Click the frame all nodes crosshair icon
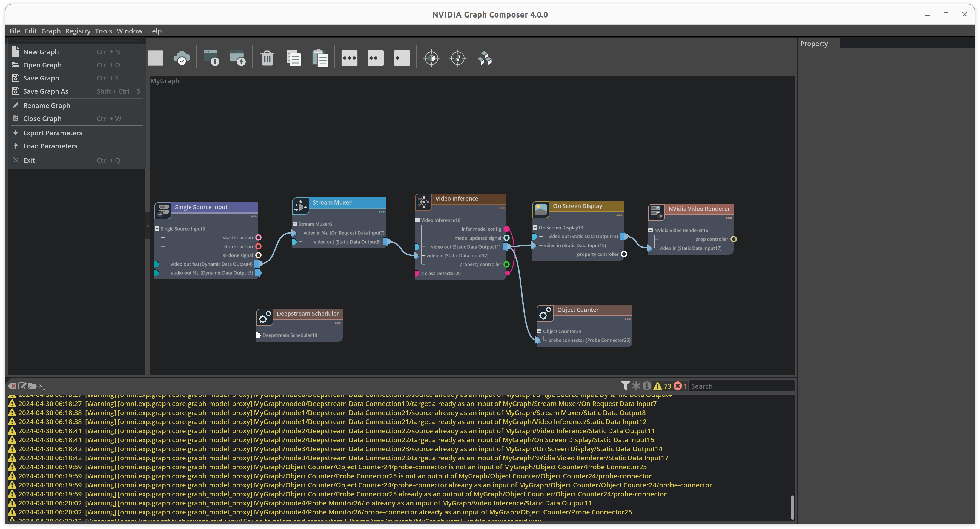Screen dimensions: 980x529 point(458,58)
